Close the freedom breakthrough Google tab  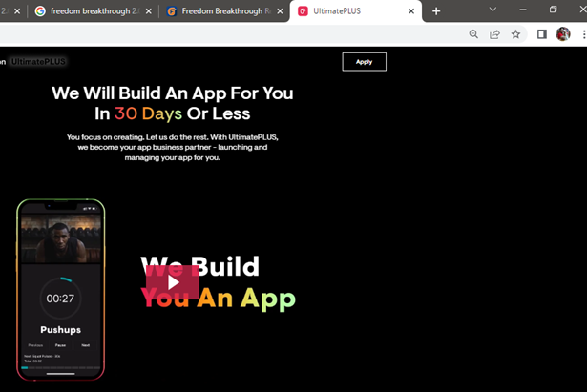pyautogui.click(x=149, y=11)
